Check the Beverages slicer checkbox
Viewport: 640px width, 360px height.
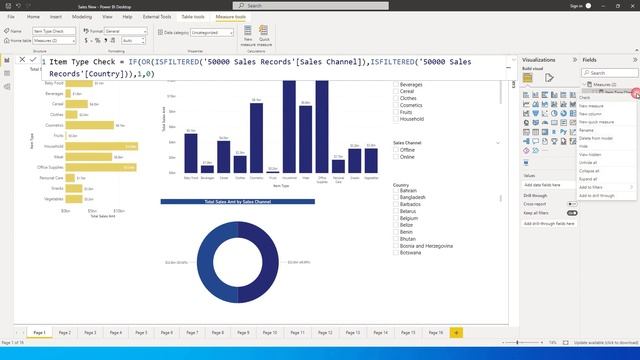pyautogui.click(x=396, y=84)
